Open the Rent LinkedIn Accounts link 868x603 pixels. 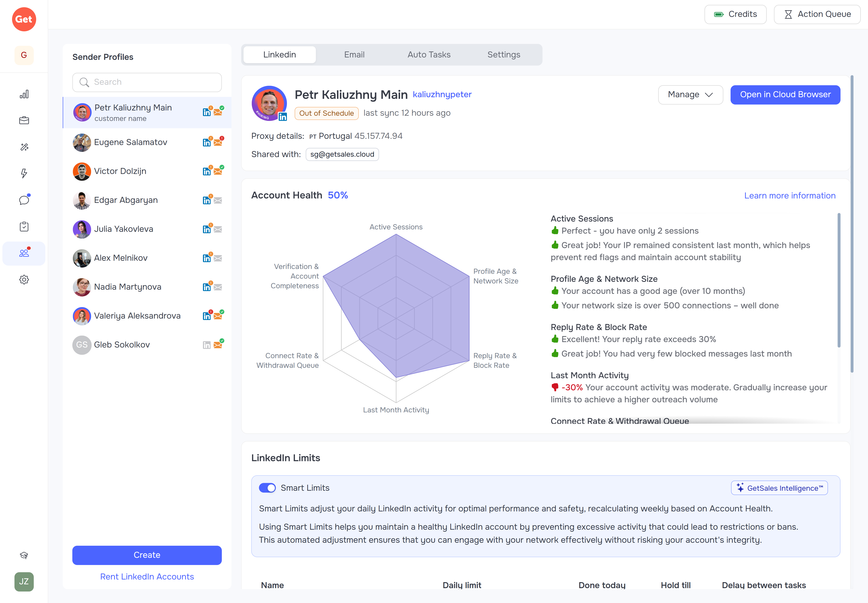point(147,576)
